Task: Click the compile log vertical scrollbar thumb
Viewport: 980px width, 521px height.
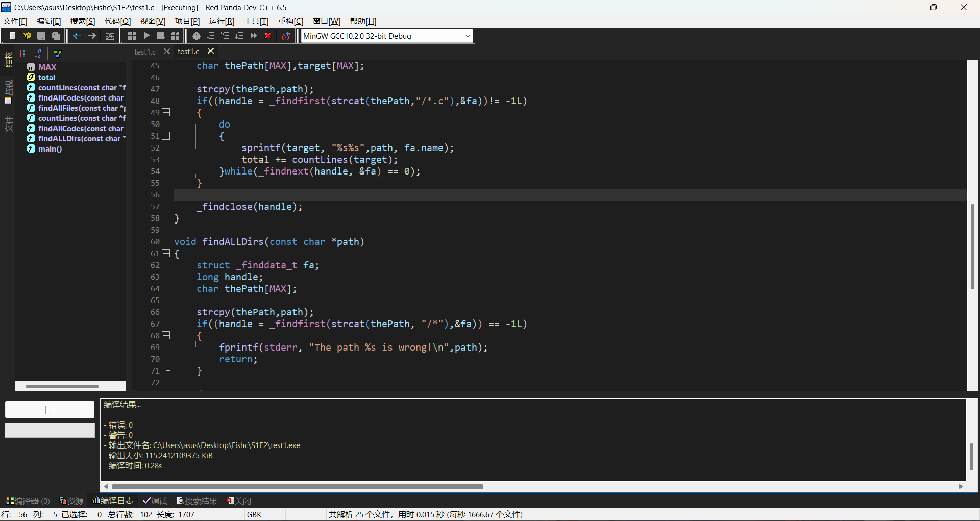Action: point(972,457)
